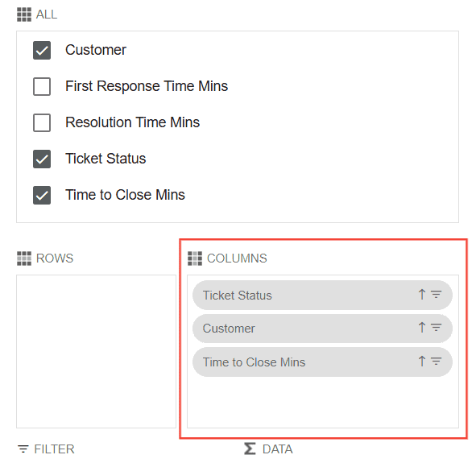Image resolution: width=476 pixels, height=459 pixels.
Task: Click the grid icon beside COLUMNS heading
Action: coord(195,258)
